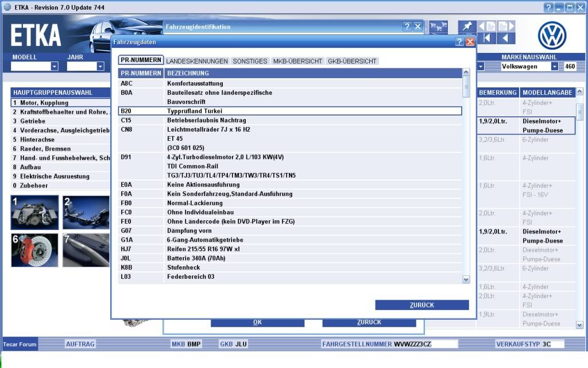Step back with single left arrow icon
The width and height of the screenshot is (588, 368).
pyautogui.click(x=506, y=38)
